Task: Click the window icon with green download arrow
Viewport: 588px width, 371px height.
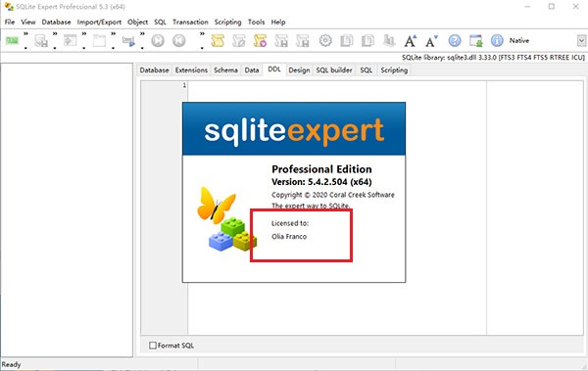Action: [476, 40]
